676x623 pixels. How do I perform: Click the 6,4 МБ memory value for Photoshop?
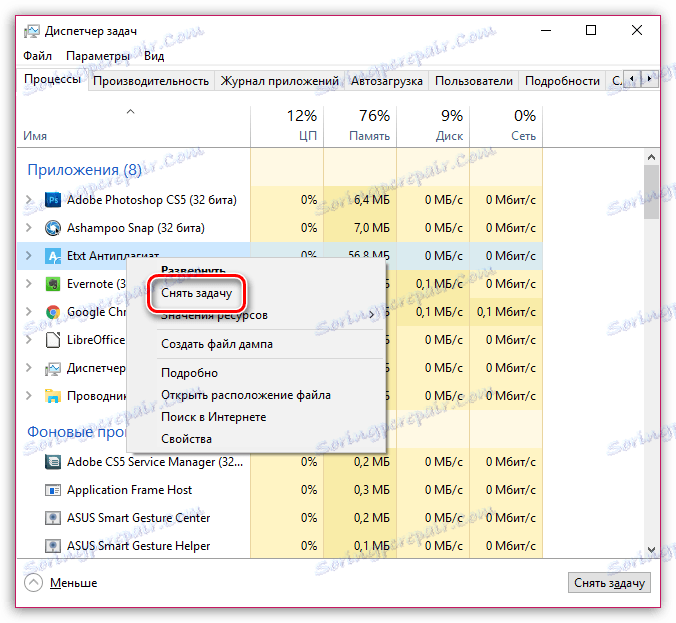[372, 200]
